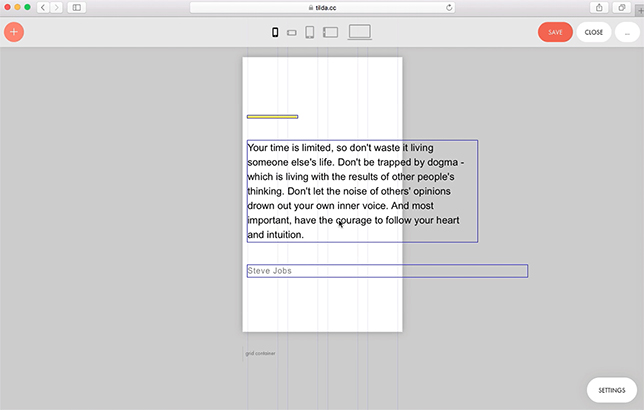Select the mobile landscape screen preview
Viewport: 644px width, 410px height.
pyautogui.click(x=292, y=32)
